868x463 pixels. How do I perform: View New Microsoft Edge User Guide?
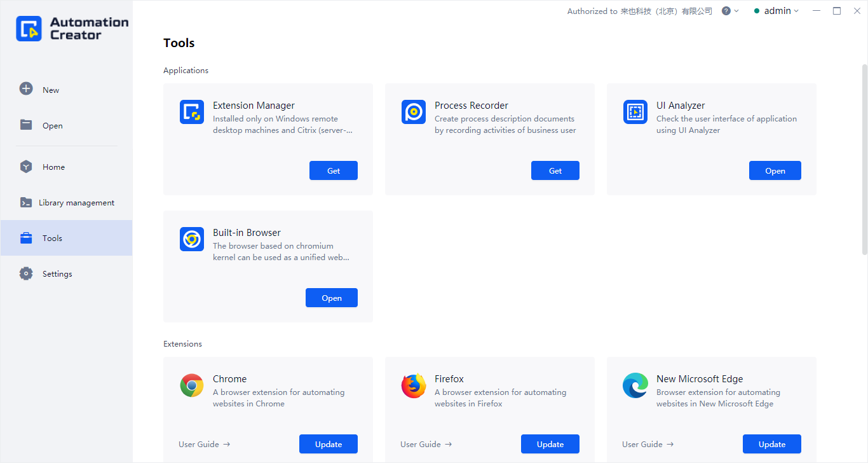(x=648, y=445)
